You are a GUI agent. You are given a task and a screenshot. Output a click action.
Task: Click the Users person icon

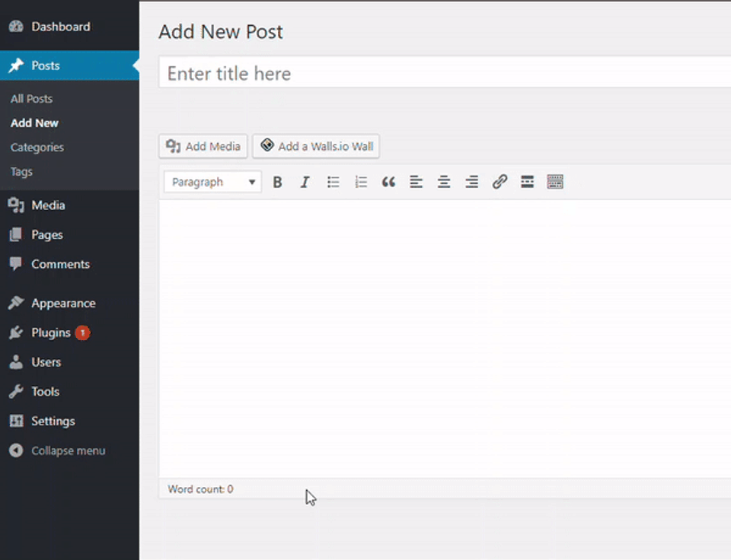[16, 362]
